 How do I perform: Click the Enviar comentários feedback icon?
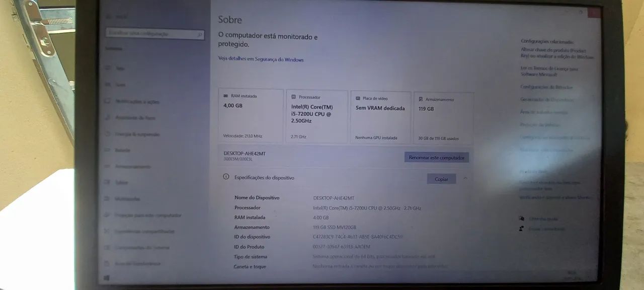click(522, 229)
